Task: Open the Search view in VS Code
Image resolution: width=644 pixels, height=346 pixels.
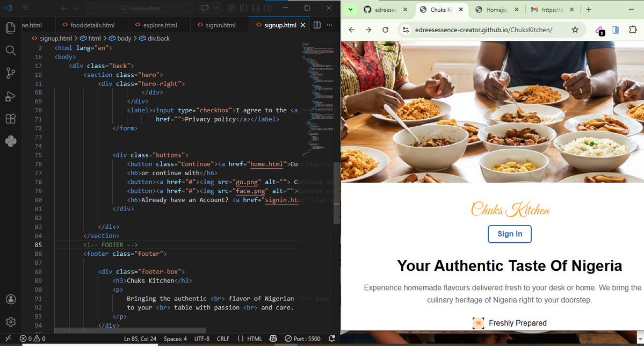Action: (10, 51)
